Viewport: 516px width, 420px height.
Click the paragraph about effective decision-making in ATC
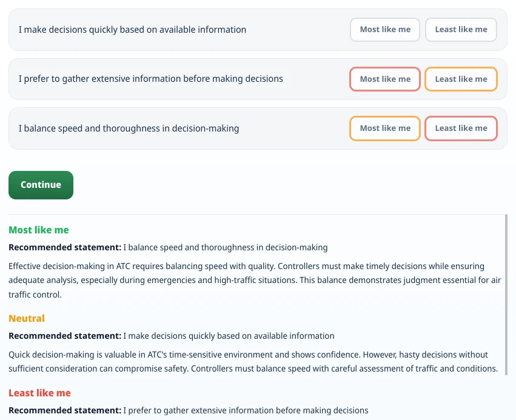255,280
